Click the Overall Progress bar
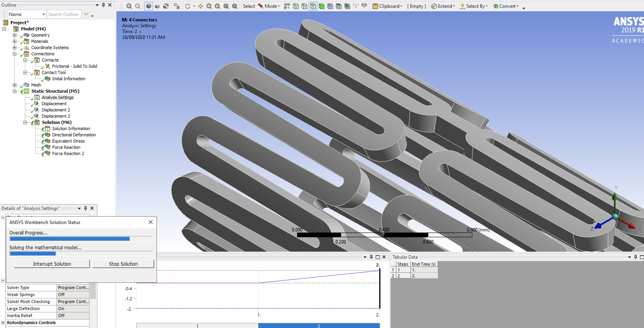 click(81, 239)
